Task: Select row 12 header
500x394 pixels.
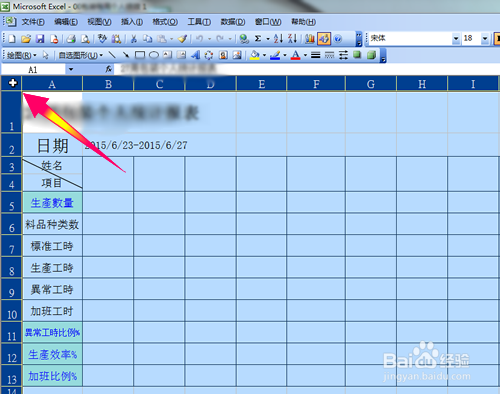Action: (x=11, y=355)
